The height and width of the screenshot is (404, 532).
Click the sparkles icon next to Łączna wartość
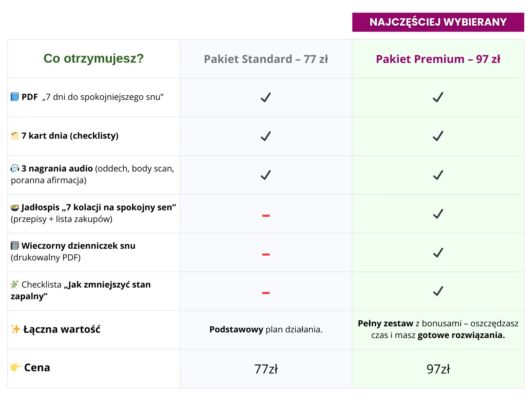pyautogui.click(x=15, y=329)
